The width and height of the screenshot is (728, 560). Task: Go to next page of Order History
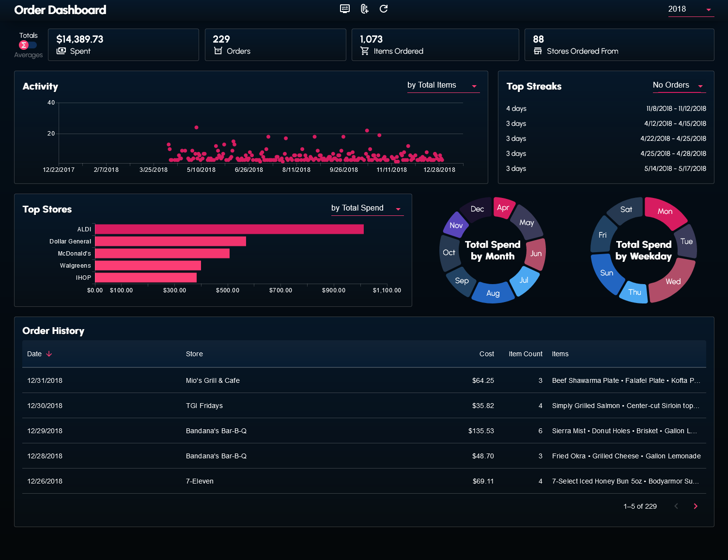point(696,506)
